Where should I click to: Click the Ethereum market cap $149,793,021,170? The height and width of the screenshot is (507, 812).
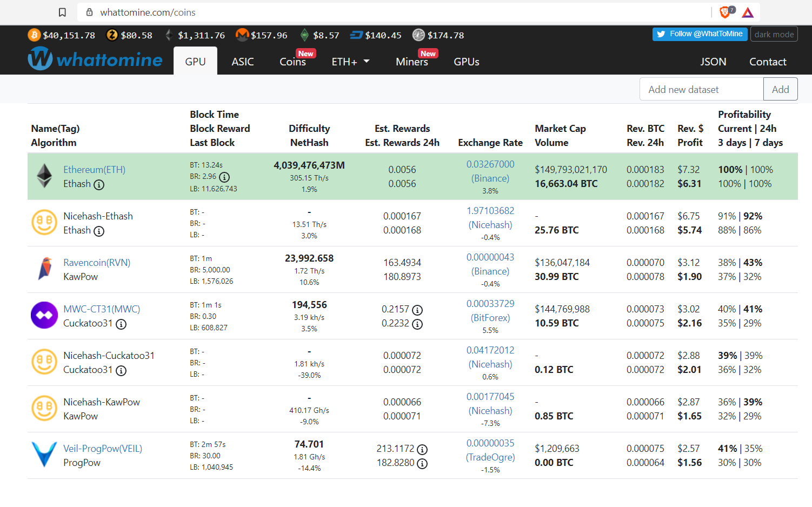(x=571, y=170)
